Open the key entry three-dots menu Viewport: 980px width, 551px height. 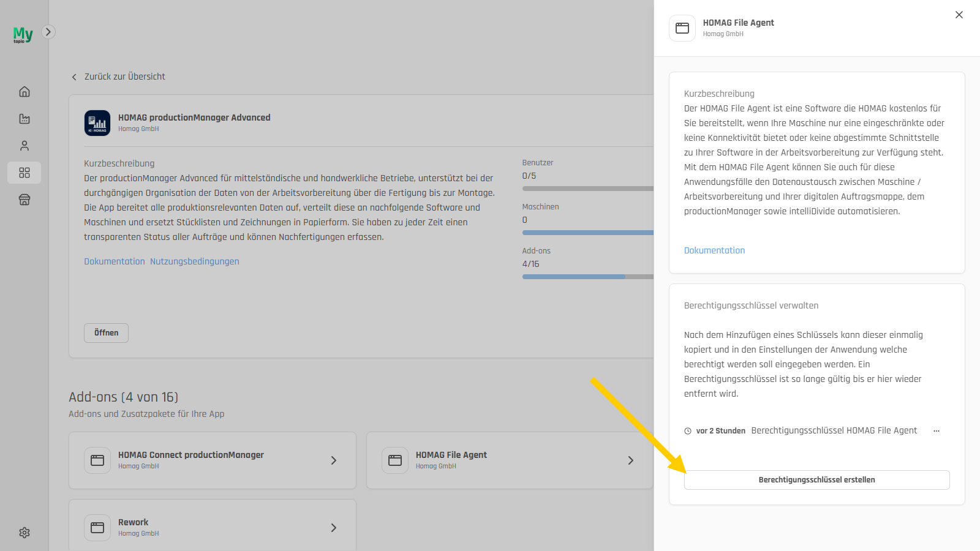[x=937, y=431]
